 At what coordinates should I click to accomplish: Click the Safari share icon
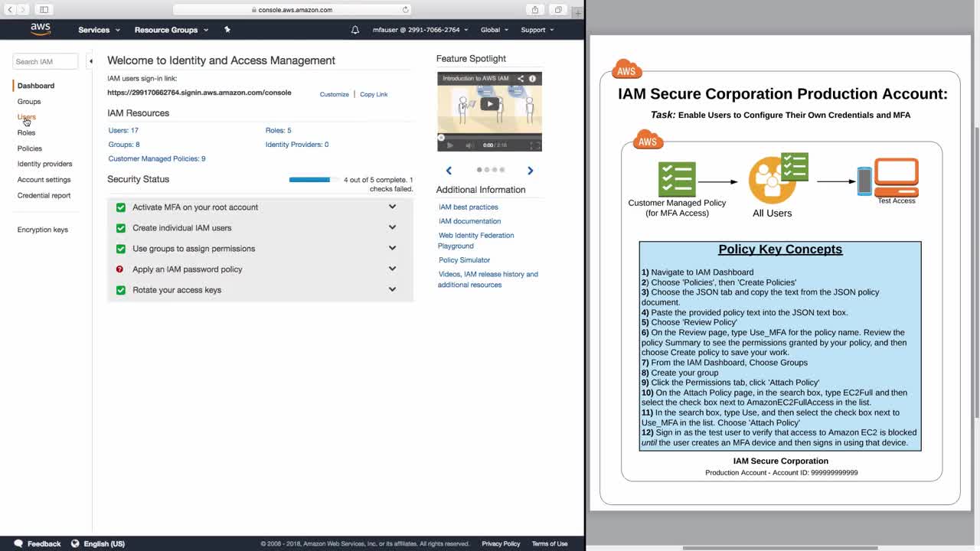click(x=535, y=10)
